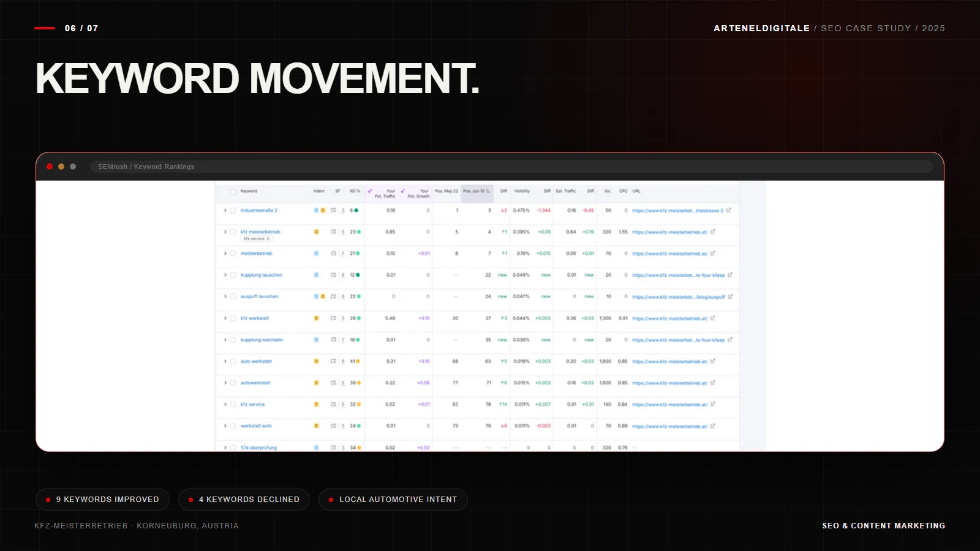Image resolution: width=980 pixels, height=551 pixels.
Task: Click the 4 Keywords Declined pill
Action: click(x=244, y=500)
